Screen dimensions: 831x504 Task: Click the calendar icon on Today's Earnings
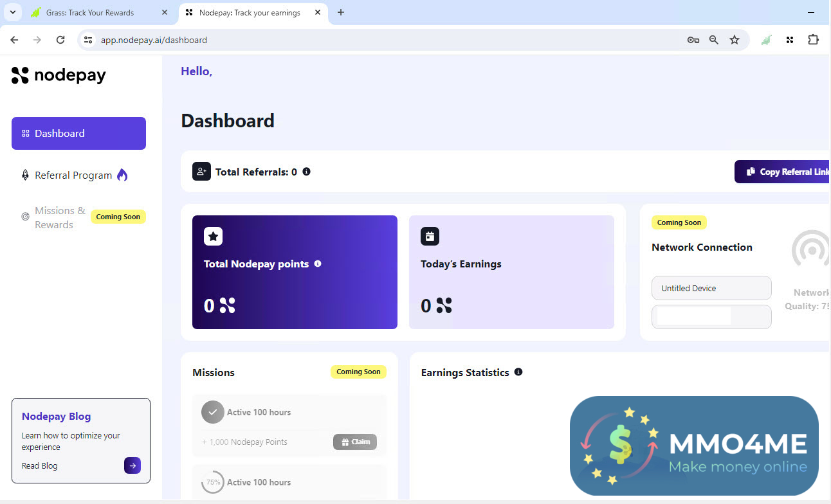430,237
